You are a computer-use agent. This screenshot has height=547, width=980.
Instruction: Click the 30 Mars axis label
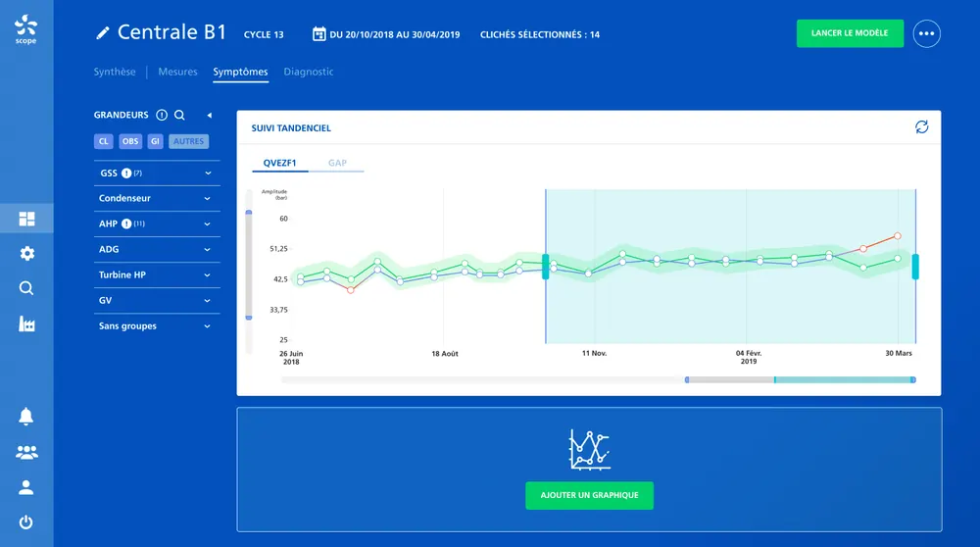click(899, 353)
